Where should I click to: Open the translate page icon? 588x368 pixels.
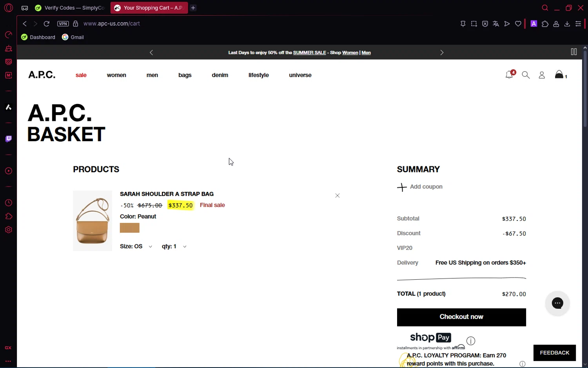coord(496,24)
